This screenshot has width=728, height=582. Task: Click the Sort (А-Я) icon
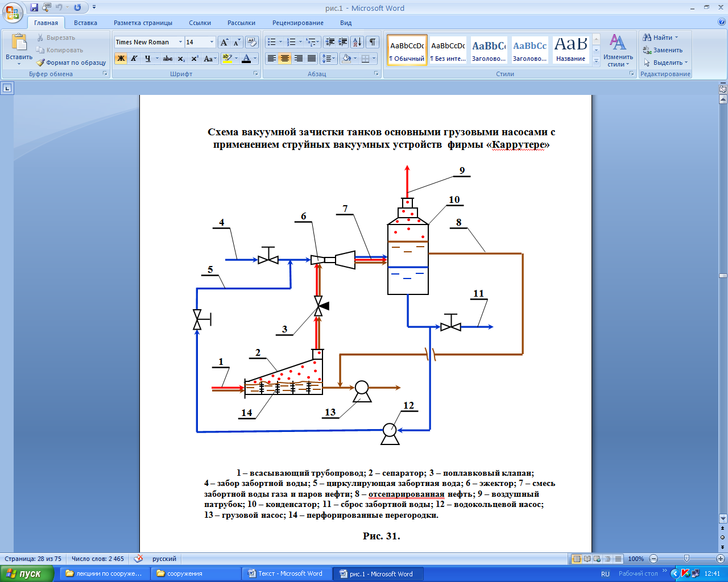coord(357,42)
